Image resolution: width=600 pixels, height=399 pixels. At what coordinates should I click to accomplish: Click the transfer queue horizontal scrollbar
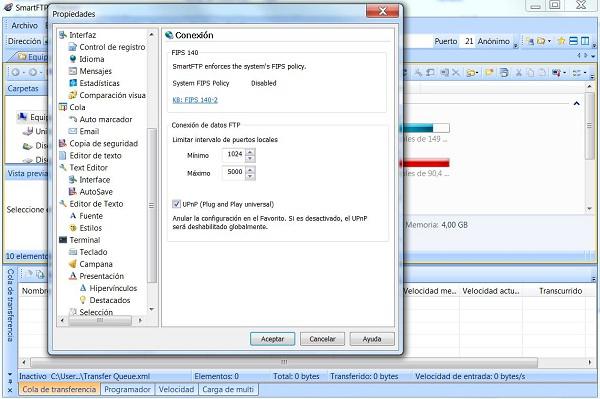pos(284,362)
